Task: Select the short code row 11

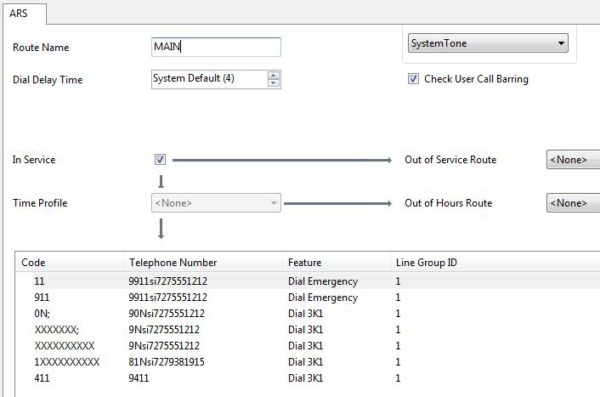Action: tap(308, 281)
